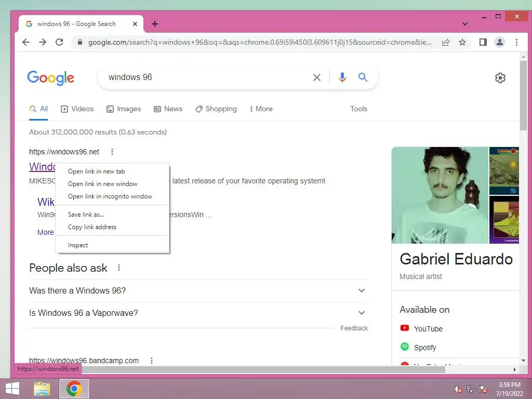Switch to the News tab
The height and width of the screenshot is (399, 532).
click(x=168, y=109)
